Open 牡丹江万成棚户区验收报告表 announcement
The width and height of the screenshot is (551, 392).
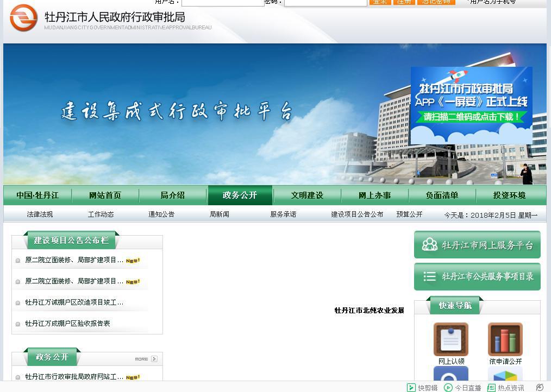pyautogui.click(x=67, y=324)
